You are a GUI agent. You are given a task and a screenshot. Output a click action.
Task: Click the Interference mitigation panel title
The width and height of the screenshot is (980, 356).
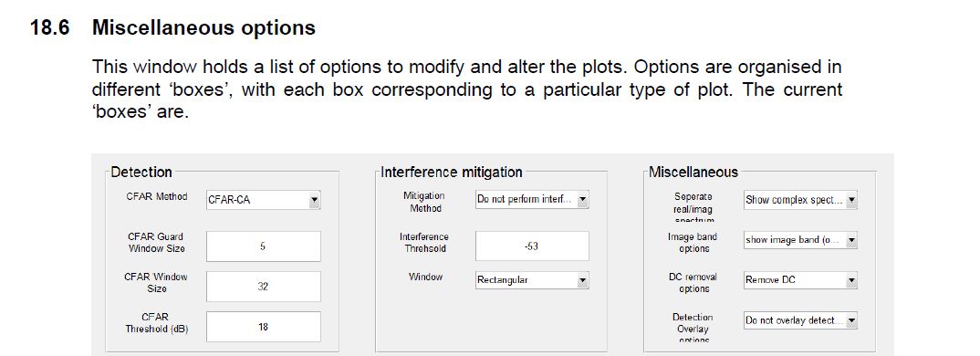click(452, 172)
